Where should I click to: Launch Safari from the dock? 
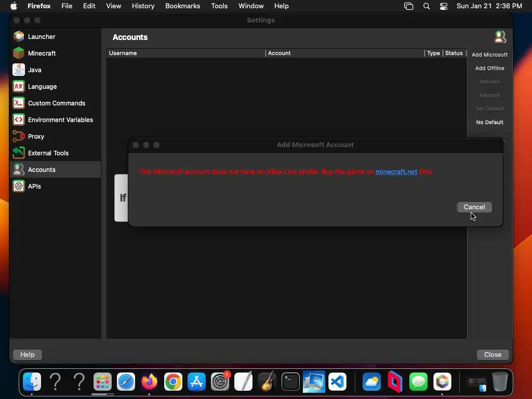coord(126,382)
